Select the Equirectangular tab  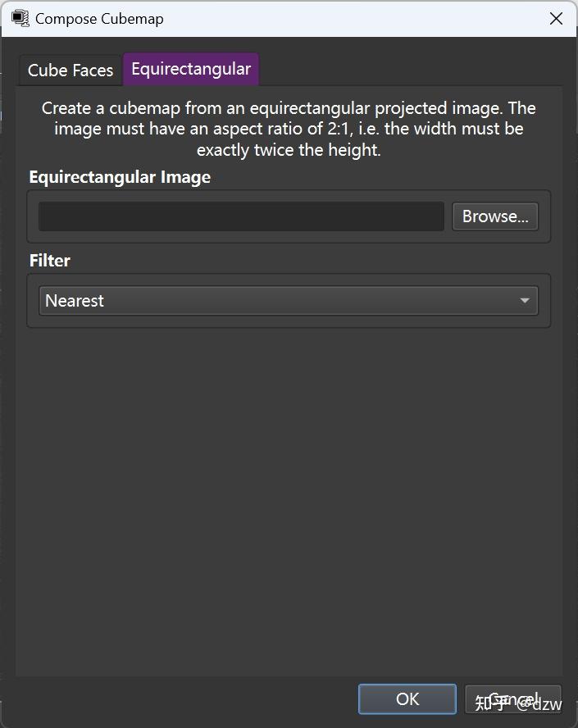190,70
